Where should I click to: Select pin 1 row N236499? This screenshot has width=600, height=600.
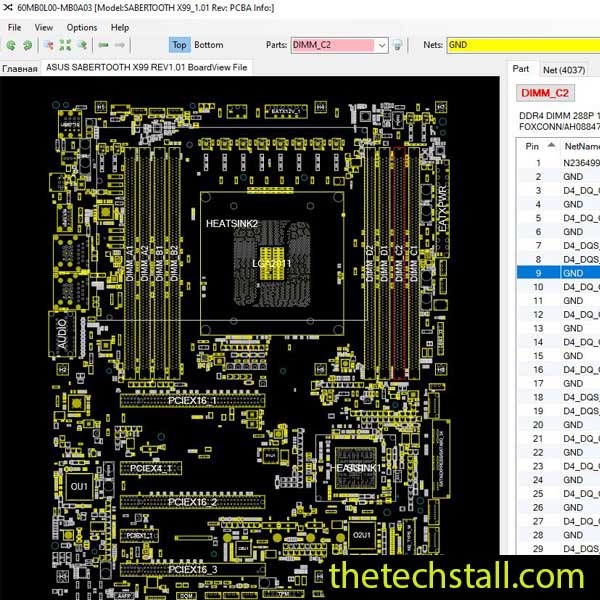[x=559, y=163]
